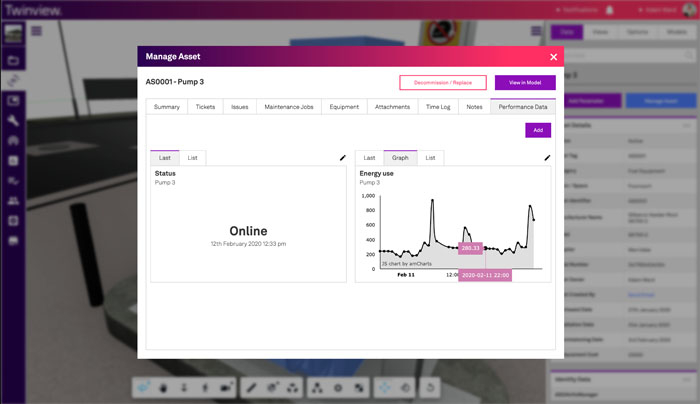700x404 pixels.
Task: Open the wrench maintenance icon in sidebar
Action: click(x=14, y=120)
